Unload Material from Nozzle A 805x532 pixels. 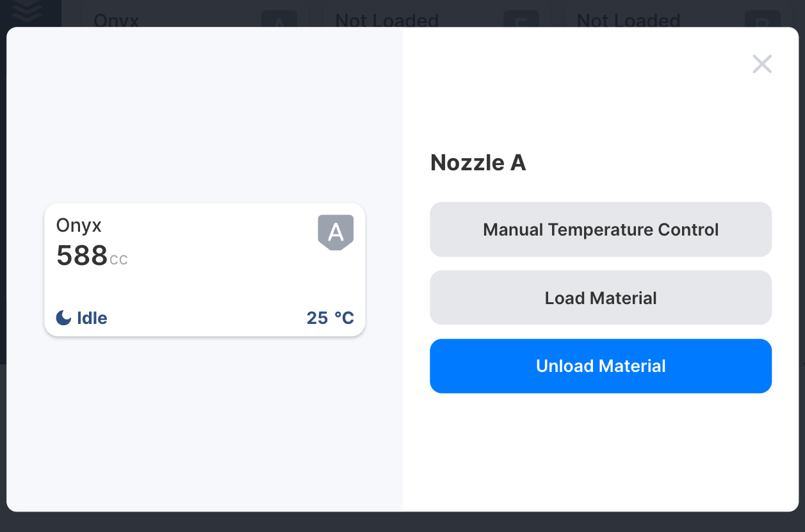click(x=601, y=366)
